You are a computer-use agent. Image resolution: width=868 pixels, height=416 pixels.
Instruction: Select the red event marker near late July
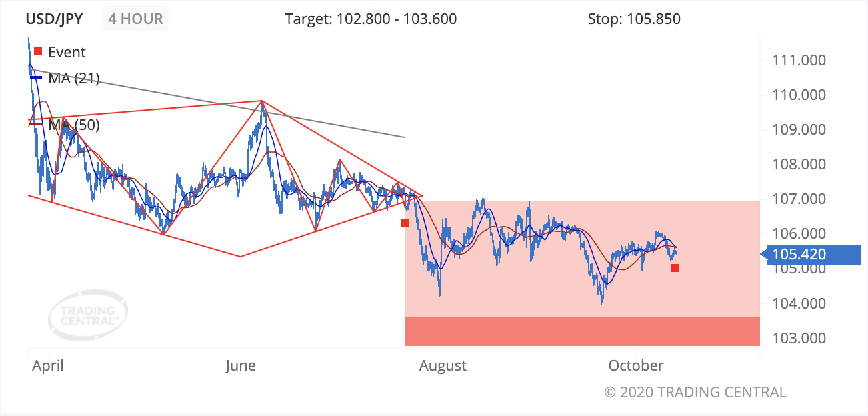pos(405,223)
